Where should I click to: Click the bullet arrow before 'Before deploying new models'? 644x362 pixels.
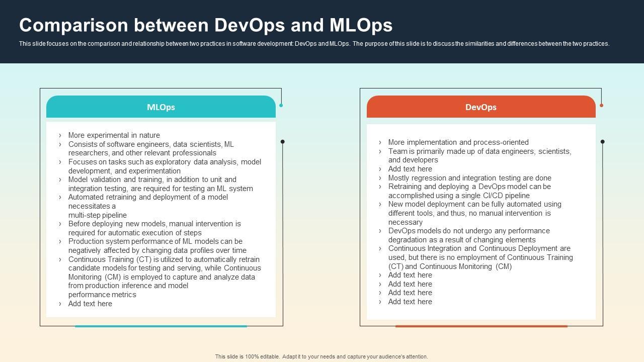point(60,224)
